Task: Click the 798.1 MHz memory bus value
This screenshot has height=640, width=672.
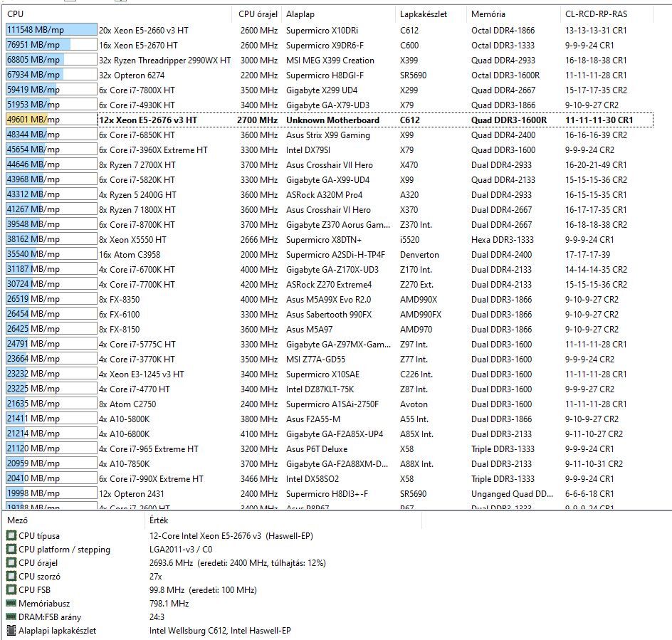Action: [x=169, y=603]
